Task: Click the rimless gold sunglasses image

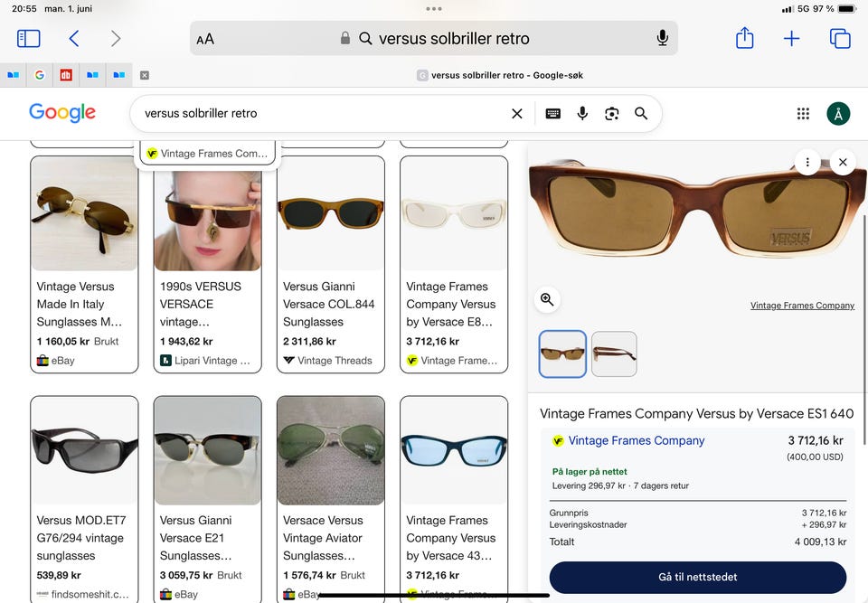Action: pyautogui.click(x=84, y=213)
